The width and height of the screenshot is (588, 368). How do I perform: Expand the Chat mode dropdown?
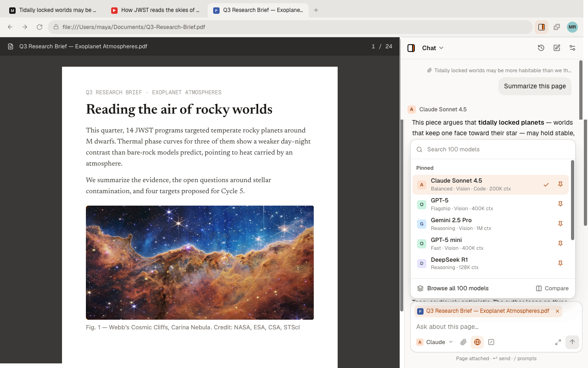click(x=433, y=48)
